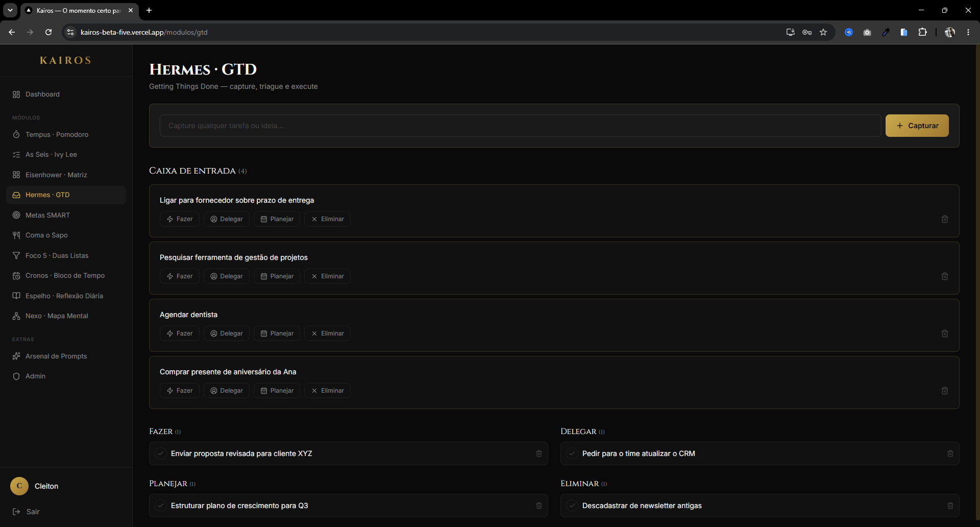Click Delegar on Comprar presente task
Image resolution: width=980 pixels, height=527 pixels.
click(x=227, y=391)
